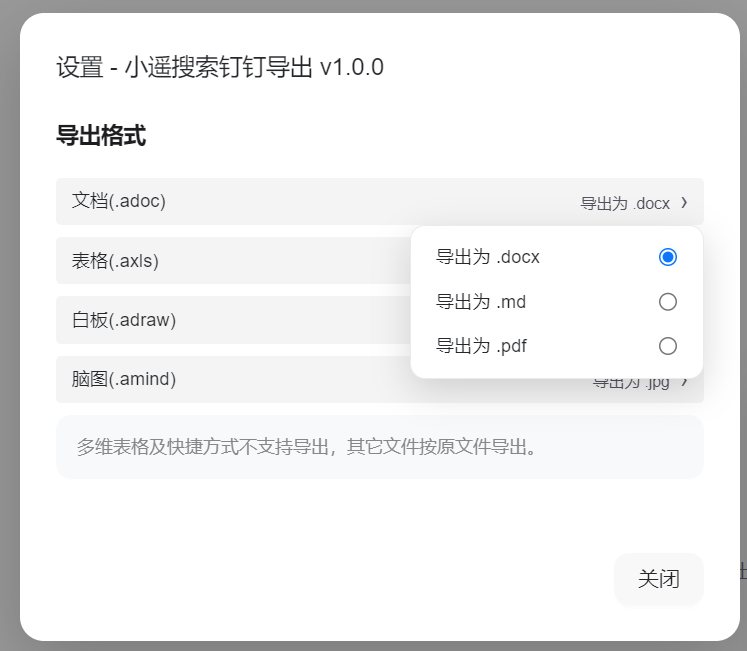
Task: Click the dimmed backdrop outside the settings dialog
Action: click(x=9, y=300)
